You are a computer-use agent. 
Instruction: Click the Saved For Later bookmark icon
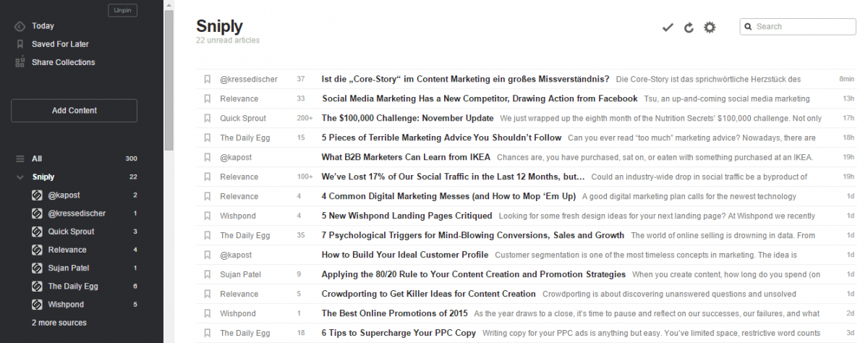[x=20, y=44]
